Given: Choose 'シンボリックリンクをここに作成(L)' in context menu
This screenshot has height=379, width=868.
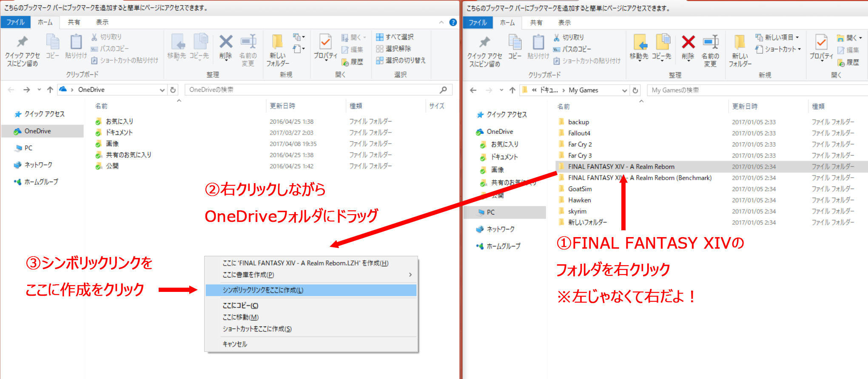Looking at the screenshot, I should point(311,290).
